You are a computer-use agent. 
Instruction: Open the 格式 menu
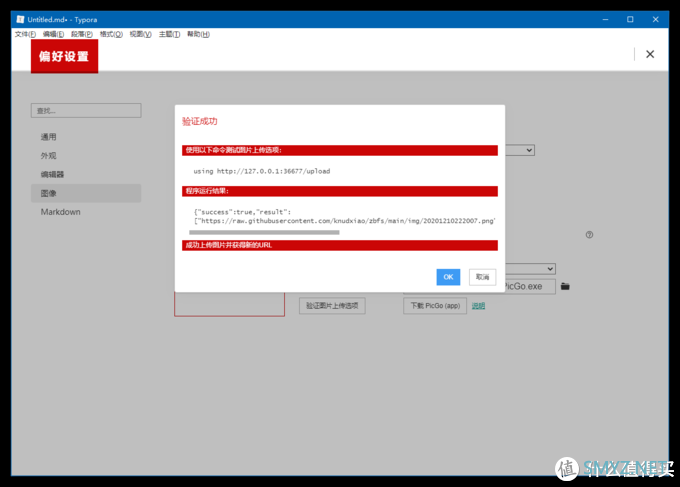(111, 34)
